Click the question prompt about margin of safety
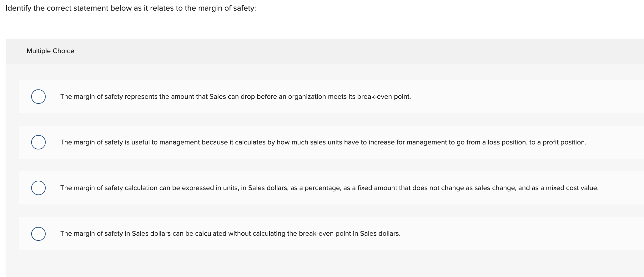 pyautogui.click(x=131, y=8)
